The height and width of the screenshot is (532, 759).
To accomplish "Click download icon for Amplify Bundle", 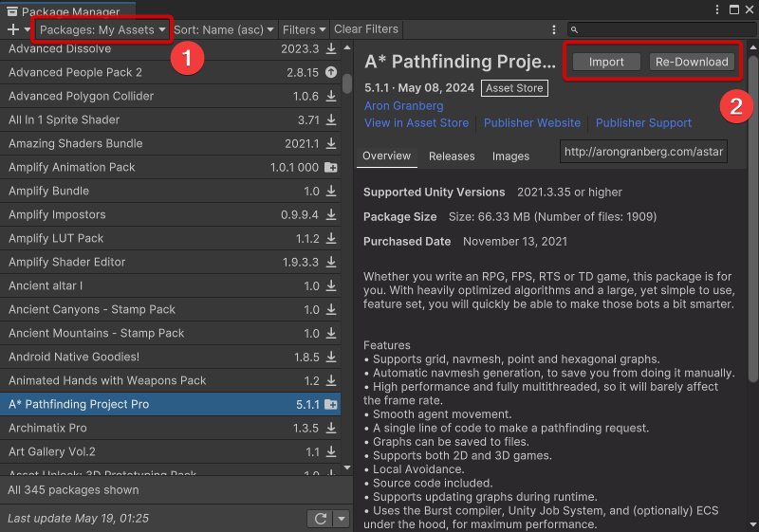I will [331, 191].
